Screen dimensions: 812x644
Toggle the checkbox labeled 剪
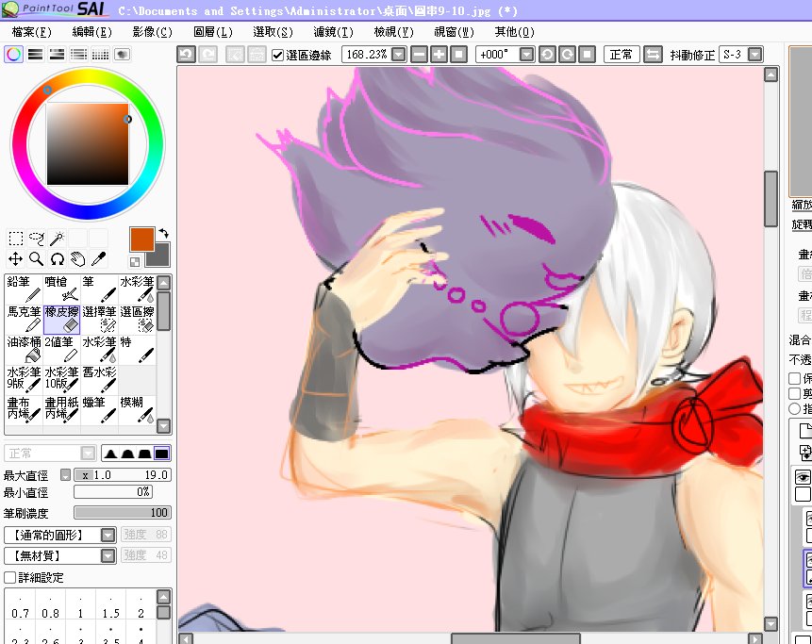pyautogui.click(x=794, y=393)
